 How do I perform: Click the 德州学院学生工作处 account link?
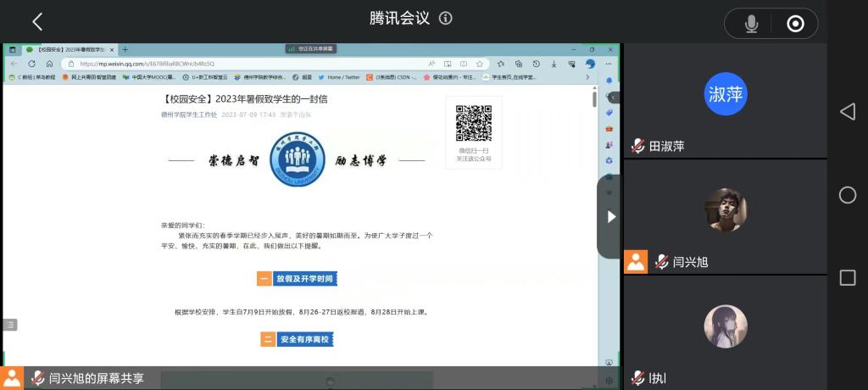point(189,114)
